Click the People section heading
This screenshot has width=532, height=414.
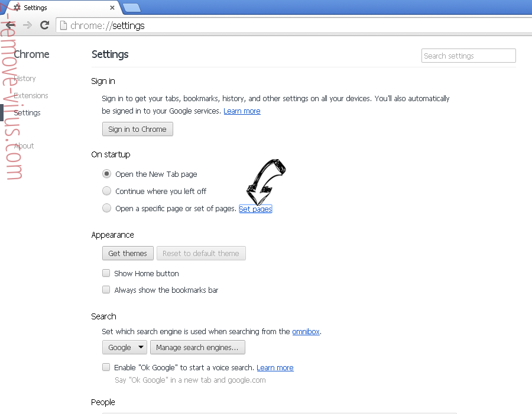tap(103, 402)
